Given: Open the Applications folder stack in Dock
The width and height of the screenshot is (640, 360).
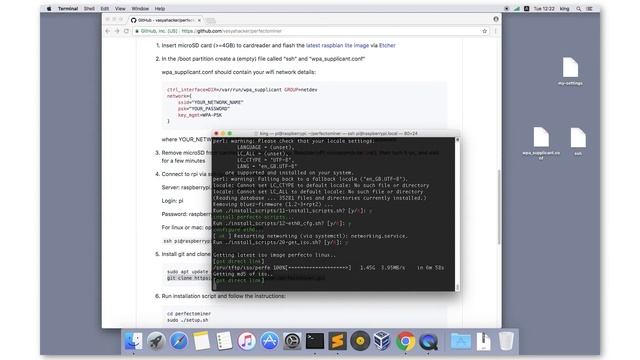Looking at the screenshot, I should tap(460, 341).
